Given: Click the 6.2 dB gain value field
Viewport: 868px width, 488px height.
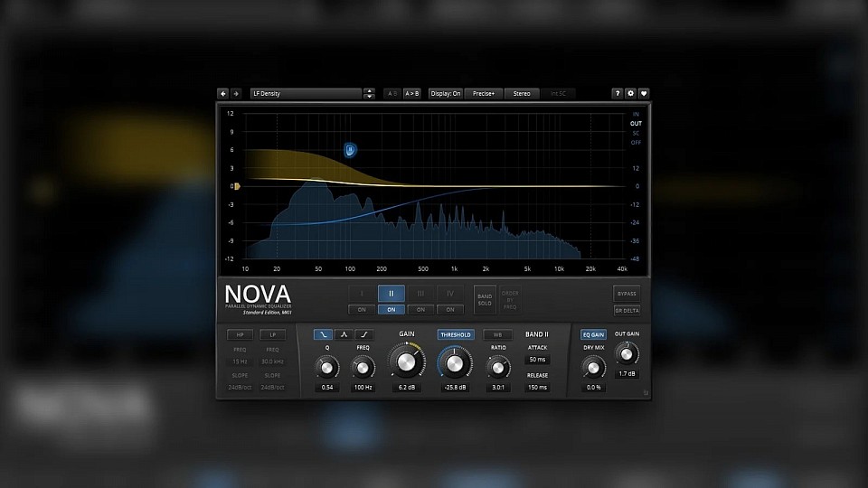Looking at the screenshot, I should point(407,388).
